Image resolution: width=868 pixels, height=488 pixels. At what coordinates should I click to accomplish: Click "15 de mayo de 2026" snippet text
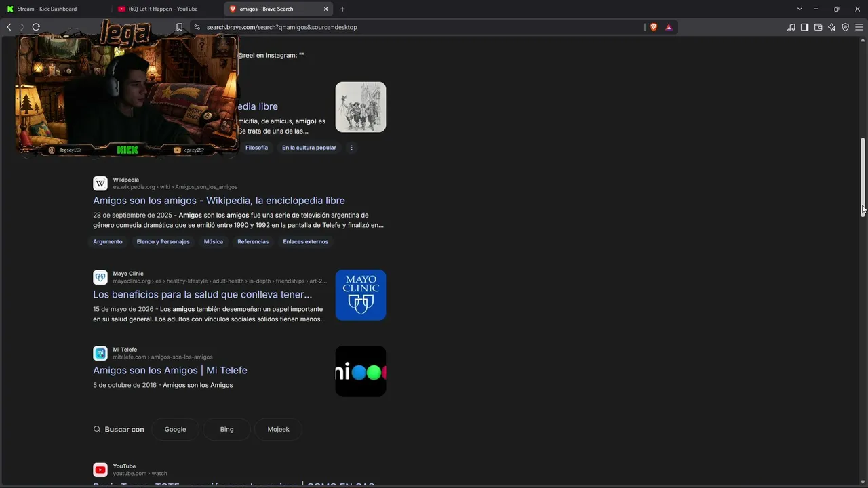point(123,309)
